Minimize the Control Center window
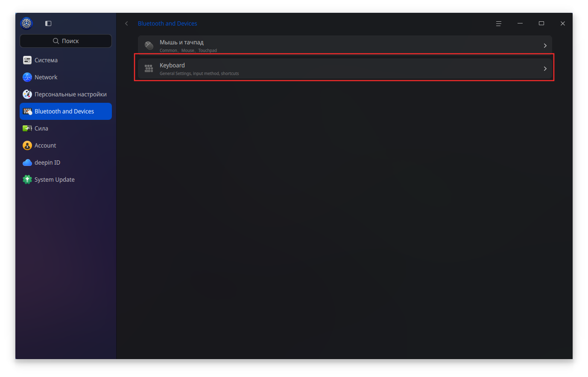The height and width of the screenshot is (377, 588). 520,23
